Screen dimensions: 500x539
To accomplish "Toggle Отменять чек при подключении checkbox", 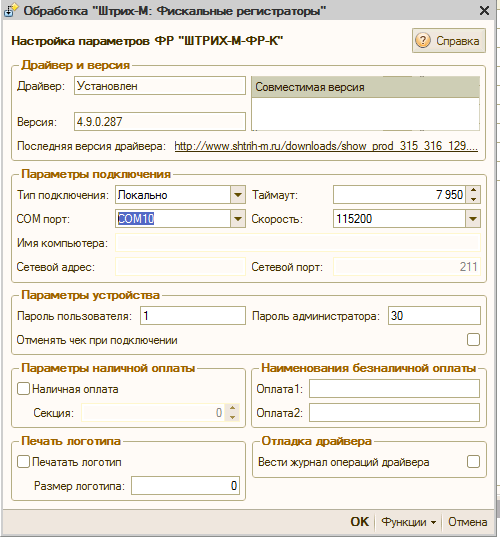I will tap(473, 340).
